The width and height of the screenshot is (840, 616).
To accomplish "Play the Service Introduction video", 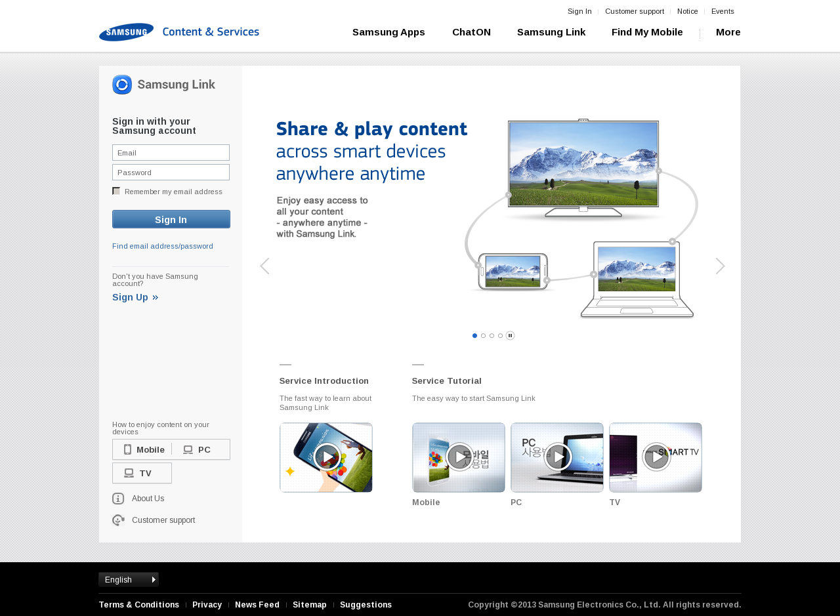I will [x=326, y=457].
